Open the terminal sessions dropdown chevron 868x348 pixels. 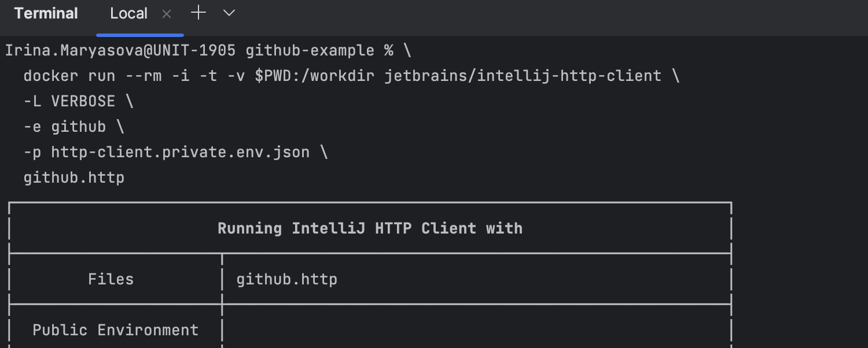(229, 13)
